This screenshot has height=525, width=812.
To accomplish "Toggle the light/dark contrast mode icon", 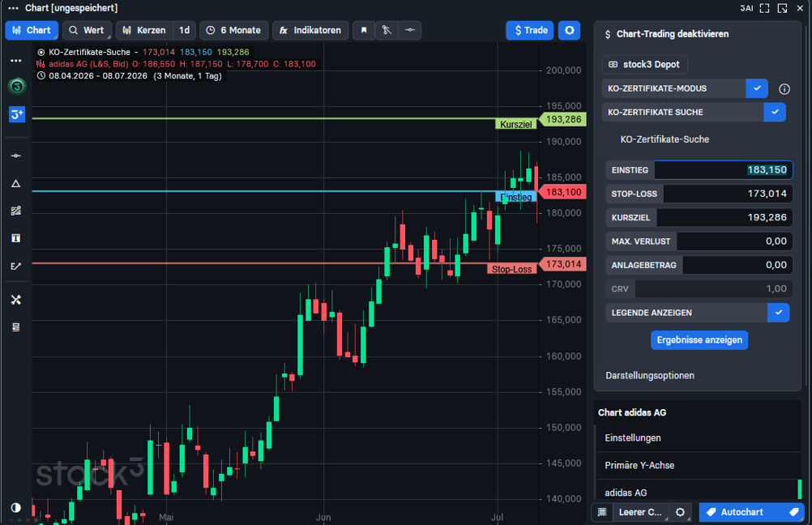I will (x=16, y=507).
